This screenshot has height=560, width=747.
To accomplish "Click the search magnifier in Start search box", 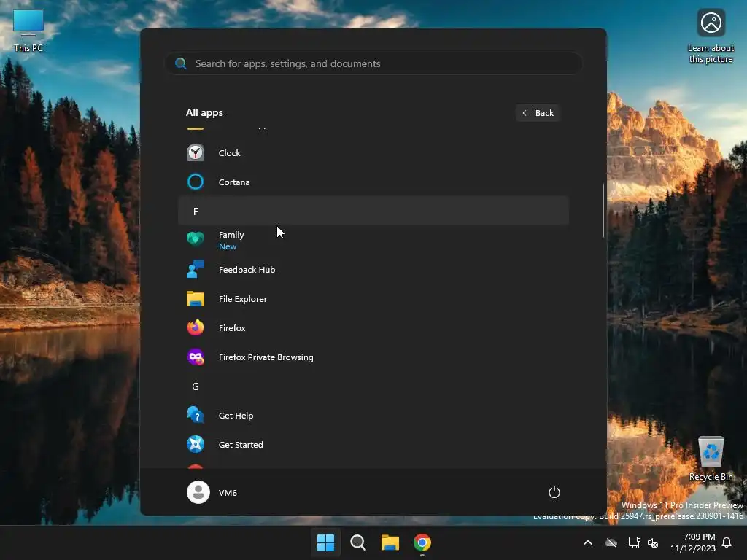I will click(x=181, y=63).
